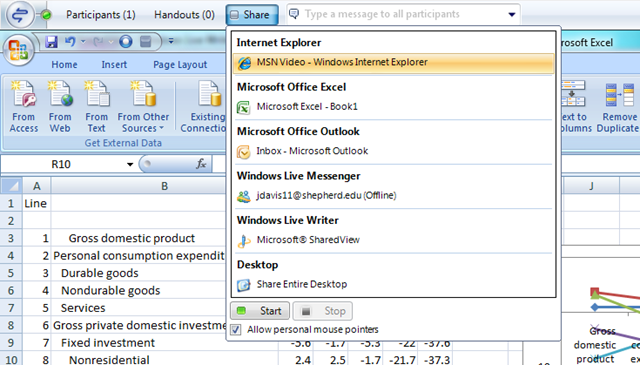Select Microsoft Excel - Book1 to share

pos(393,107)
